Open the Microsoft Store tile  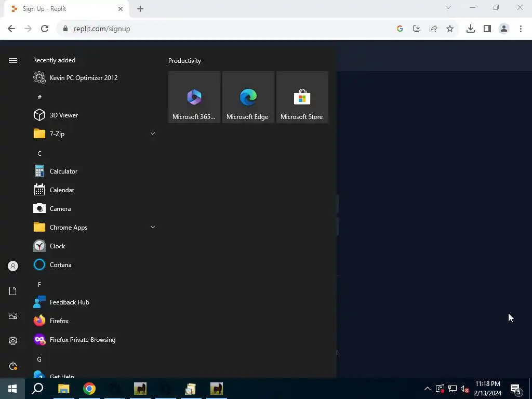(x=302, y=97)
